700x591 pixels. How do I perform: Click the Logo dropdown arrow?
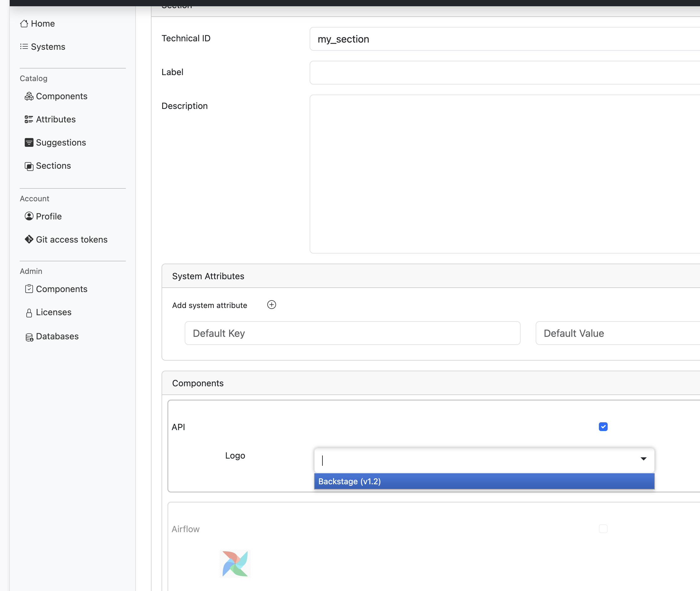[x=643, y=459]
